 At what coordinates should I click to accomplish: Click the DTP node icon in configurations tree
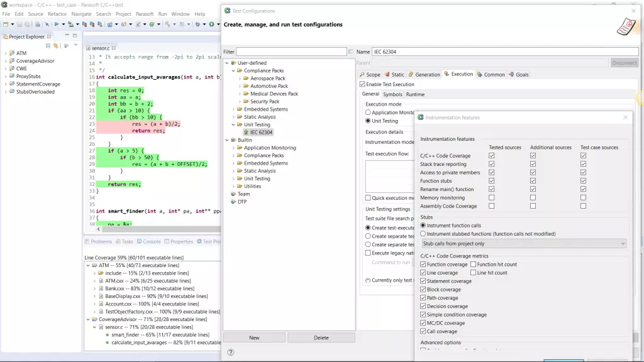coord(233,202)
